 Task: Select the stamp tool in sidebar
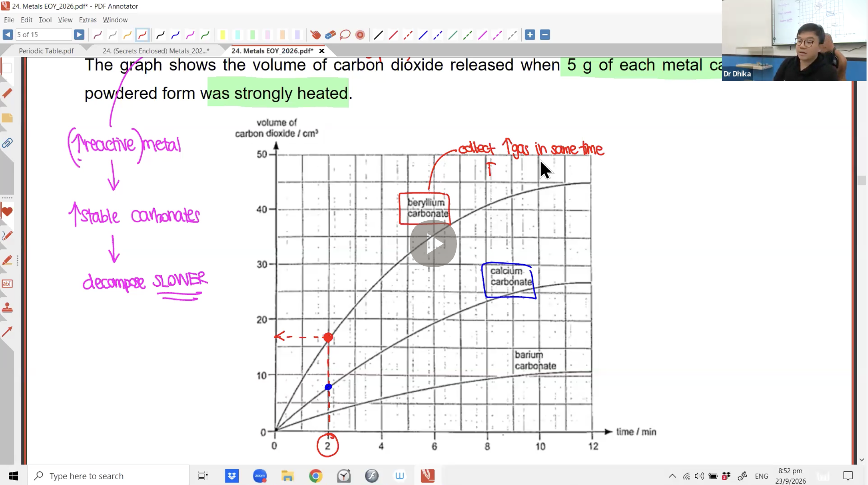point(7,308)
